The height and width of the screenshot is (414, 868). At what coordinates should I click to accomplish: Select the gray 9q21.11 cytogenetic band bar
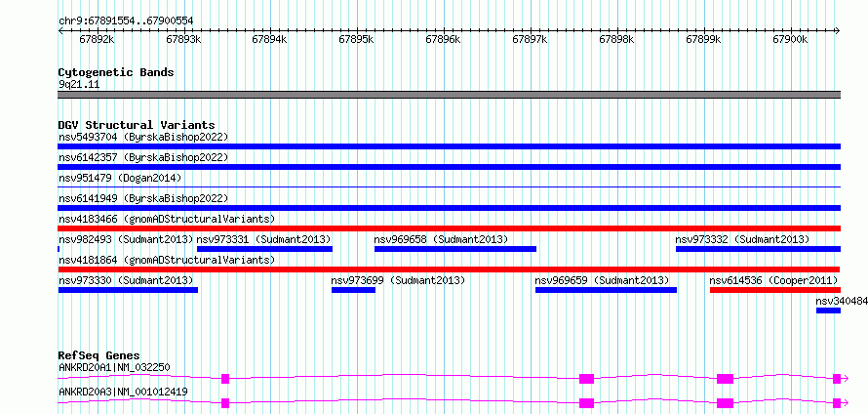[449, 95]
